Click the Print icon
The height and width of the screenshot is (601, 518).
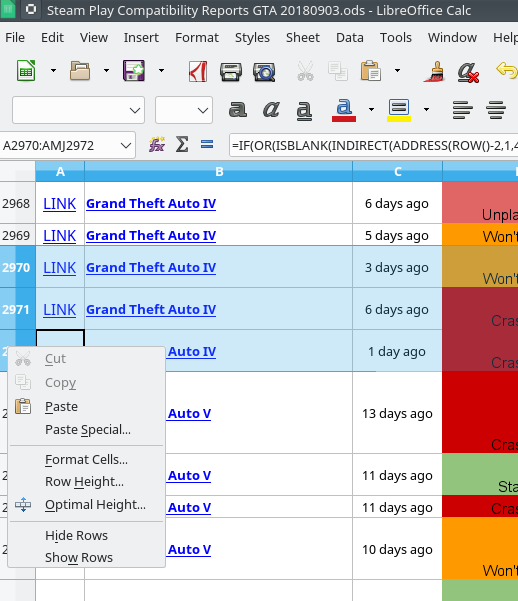point(231,72)
